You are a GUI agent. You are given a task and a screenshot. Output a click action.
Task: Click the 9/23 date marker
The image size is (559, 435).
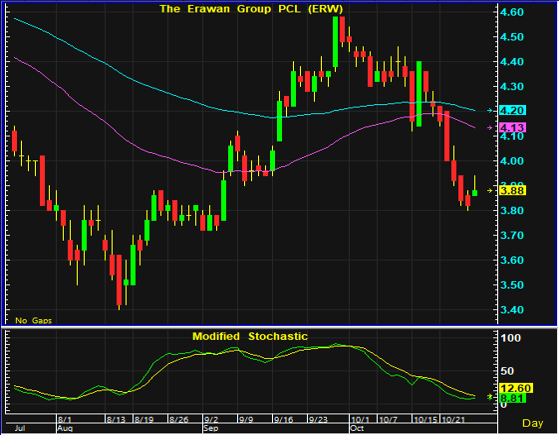[x=318, y=419]
